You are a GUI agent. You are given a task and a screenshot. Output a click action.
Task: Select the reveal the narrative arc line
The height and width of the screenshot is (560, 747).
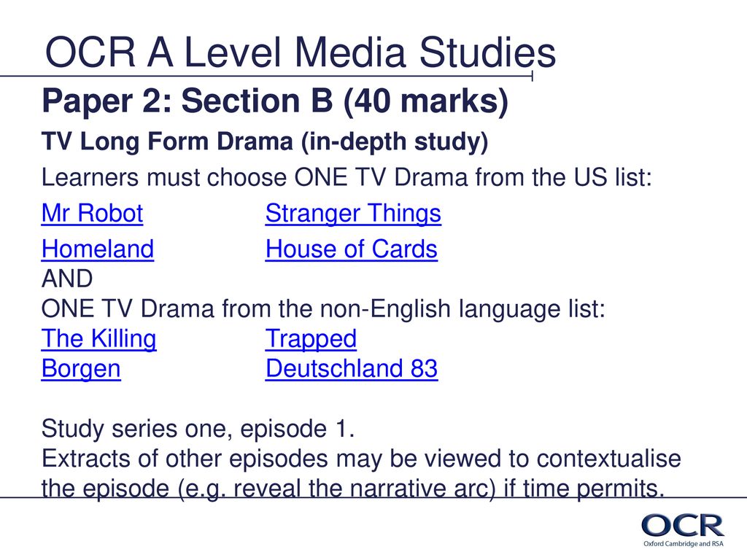(353, 489)
